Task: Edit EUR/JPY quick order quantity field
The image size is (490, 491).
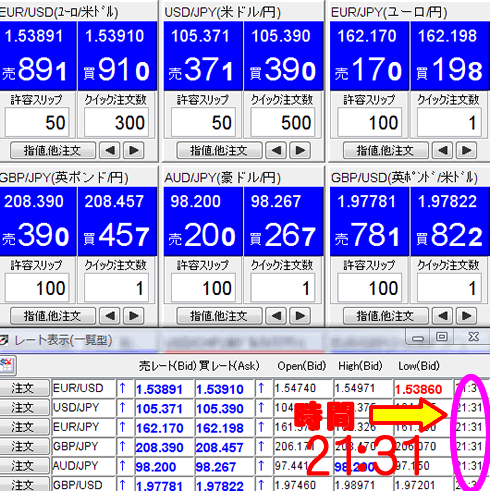Action: 449,122
